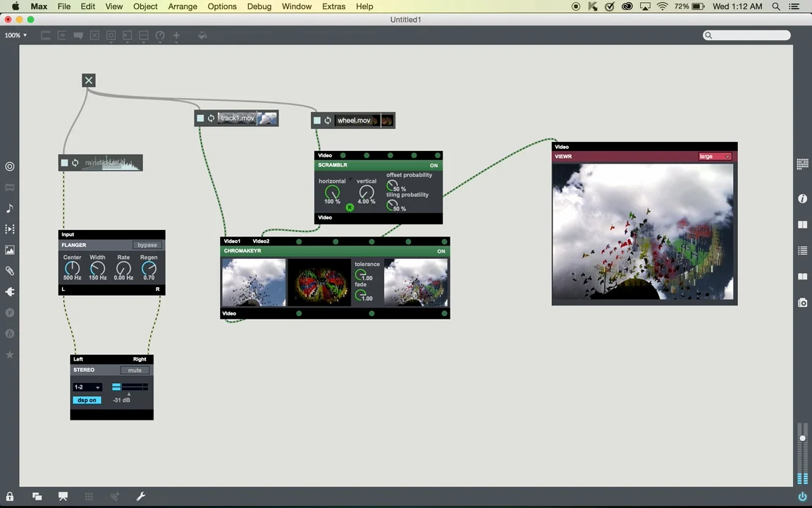The image size is (812, 508).
Task: Open macOS Spotlight search
Action: point(776,6)
